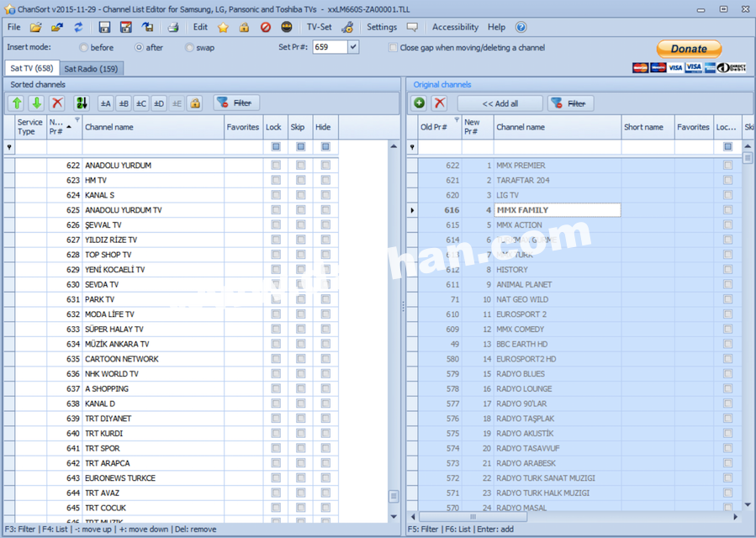Open the File menu

14,28
